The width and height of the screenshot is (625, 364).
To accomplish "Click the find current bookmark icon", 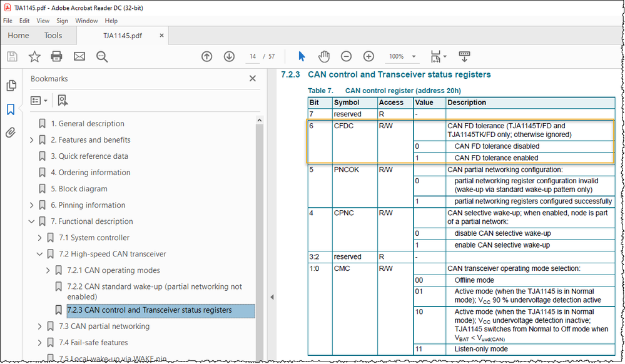I will point(63,101).
